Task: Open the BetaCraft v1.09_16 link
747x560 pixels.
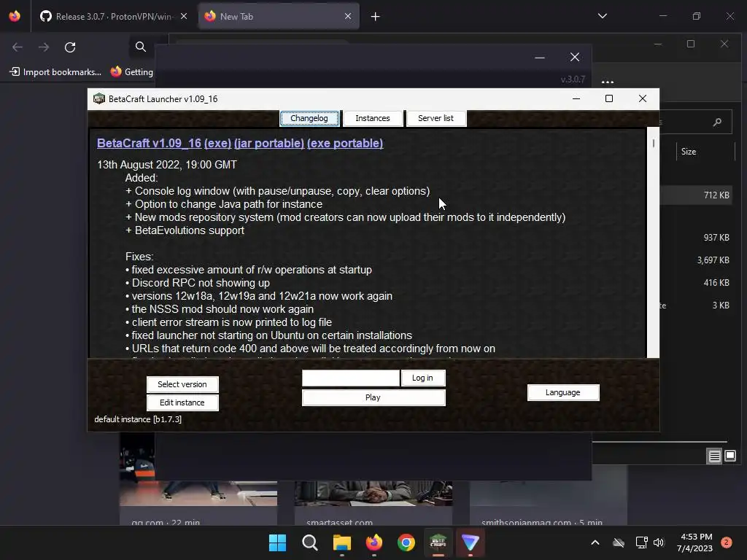Action: point(149,144)
